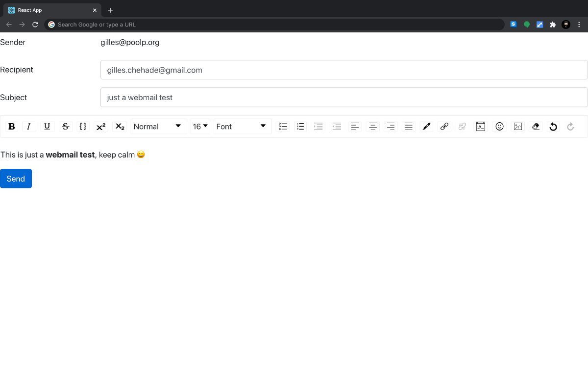Viewport: 588px width, 368px height.
Task: Open a new browser tab
Action: pos(110,10)
